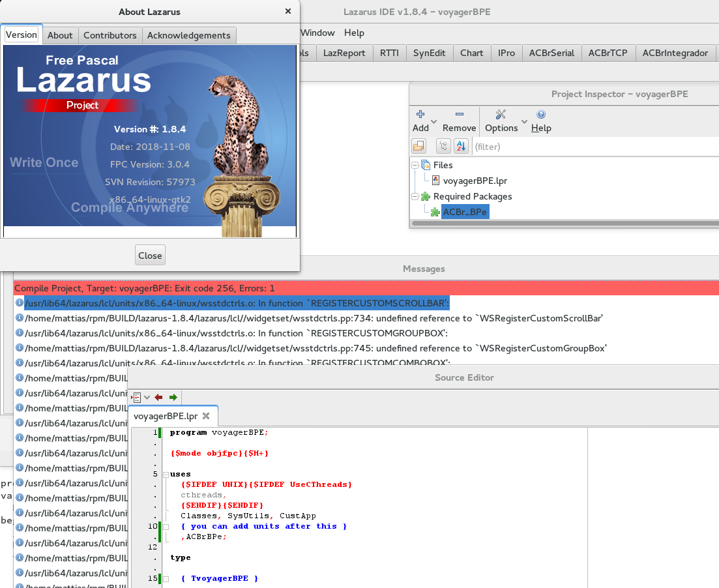Select voyagerBPE.lpr in Project Inspector tree
The width and height of the screenshot is (719, 588).
coord(475,181)
